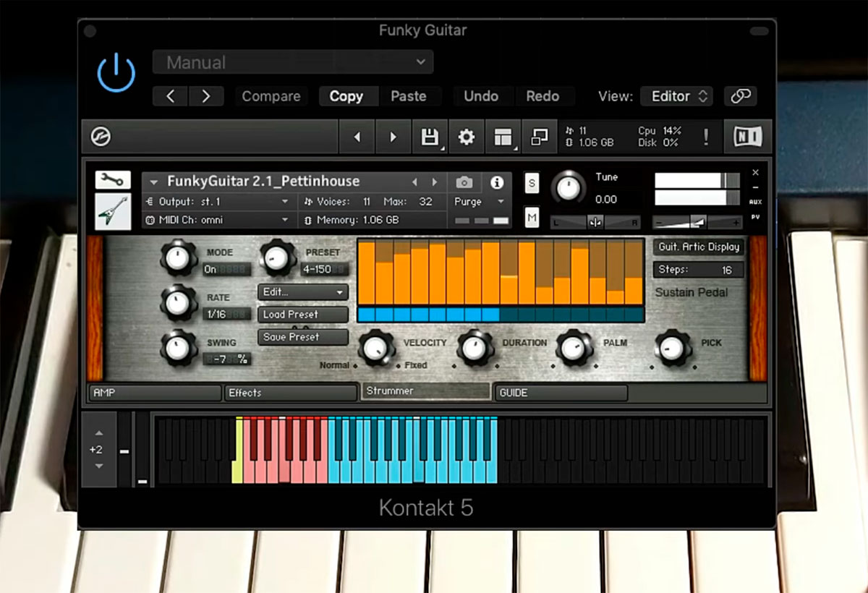This screenshot has width=868, height=593.
Task: Click the Guit. Artic Display button
Action: pyautogui.click(x=699, y=247)
